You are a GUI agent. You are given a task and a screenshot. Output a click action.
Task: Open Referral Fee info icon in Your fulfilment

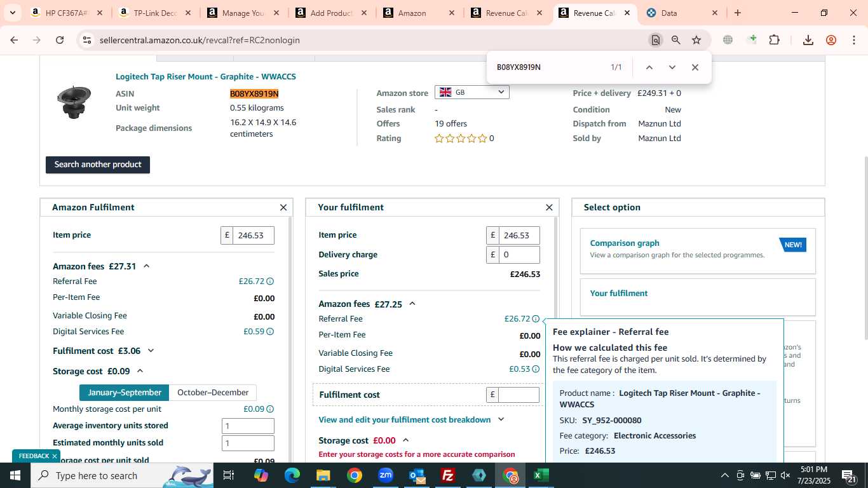point(536,319)
